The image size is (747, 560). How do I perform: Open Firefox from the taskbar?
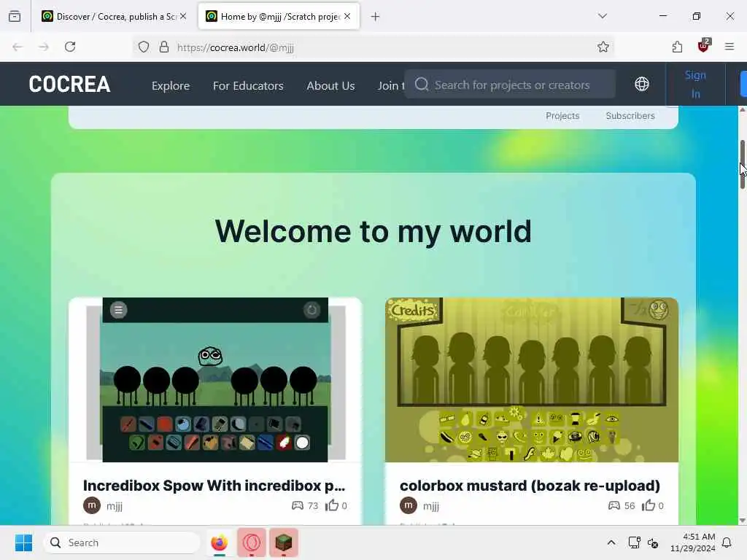pyautogui.click(x=219, y=542)
